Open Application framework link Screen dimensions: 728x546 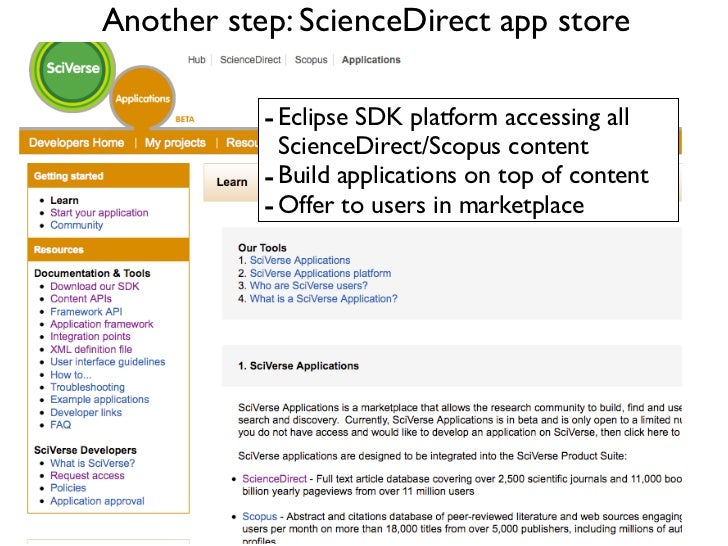102,324
